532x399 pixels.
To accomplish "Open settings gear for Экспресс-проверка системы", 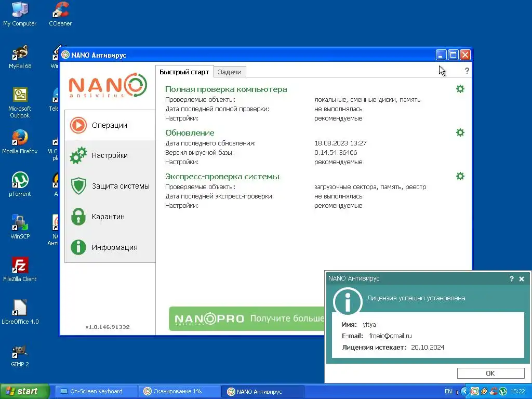I will pos(460,176).
